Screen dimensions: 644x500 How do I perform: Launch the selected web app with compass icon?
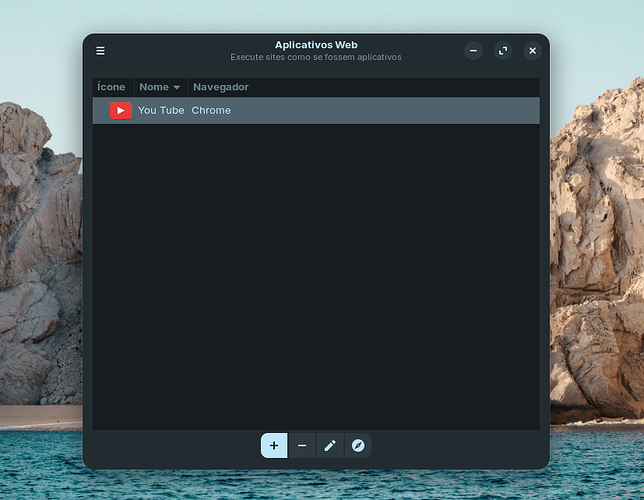tap(358, 445)
